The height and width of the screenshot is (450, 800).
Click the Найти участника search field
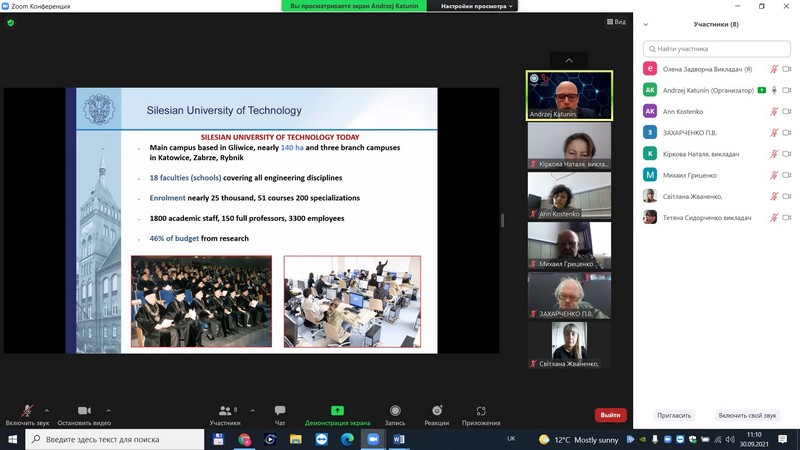pos(715,48)
